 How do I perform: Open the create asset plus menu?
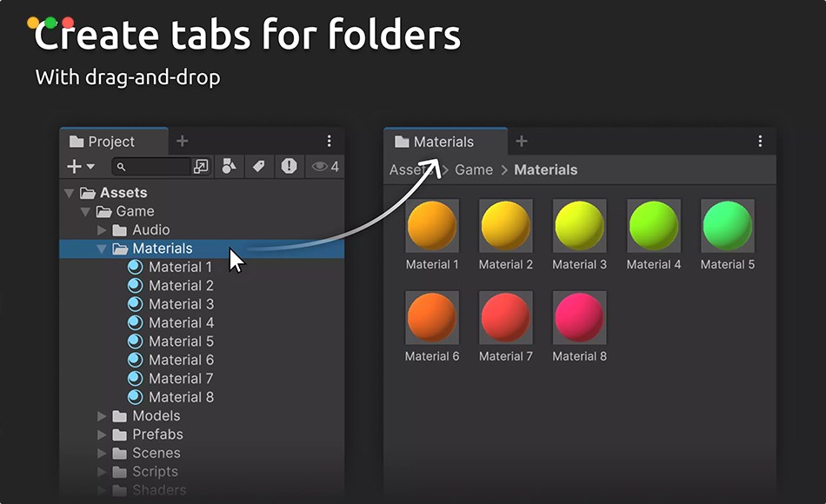[x=74, y=166]
